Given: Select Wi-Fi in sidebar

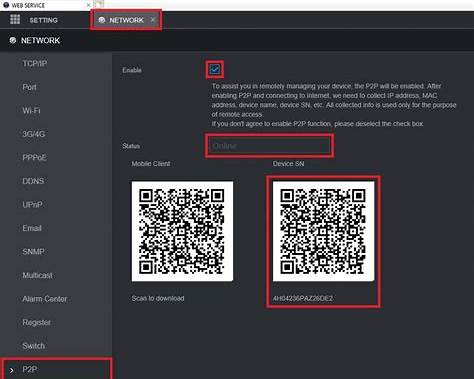Looking at the screenshot, I should (x=31, y=111).
